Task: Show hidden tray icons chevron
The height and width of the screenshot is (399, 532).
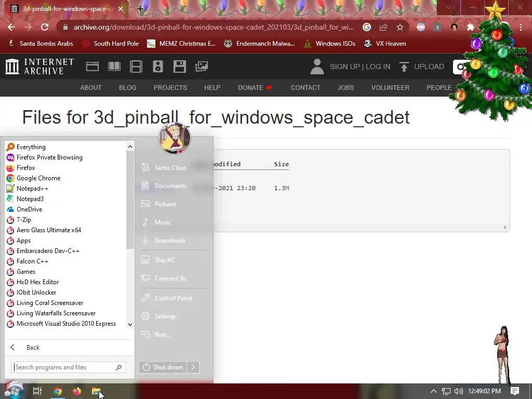Action: click(x=434, y=391)
